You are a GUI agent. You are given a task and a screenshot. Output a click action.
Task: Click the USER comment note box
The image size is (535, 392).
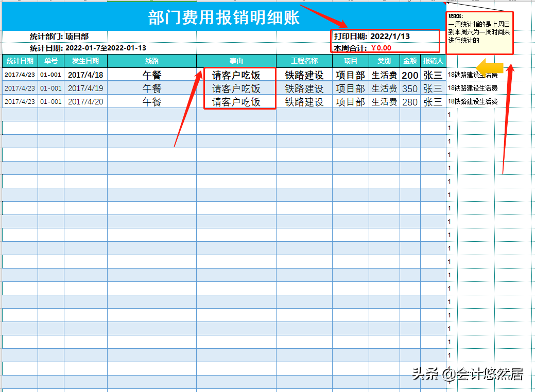479,32
